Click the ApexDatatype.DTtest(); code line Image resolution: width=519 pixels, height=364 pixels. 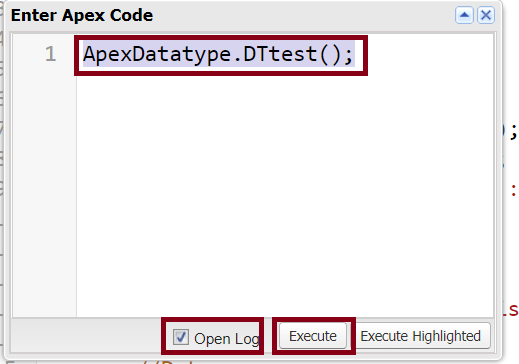pyautogui.click(x=218, y=54)
